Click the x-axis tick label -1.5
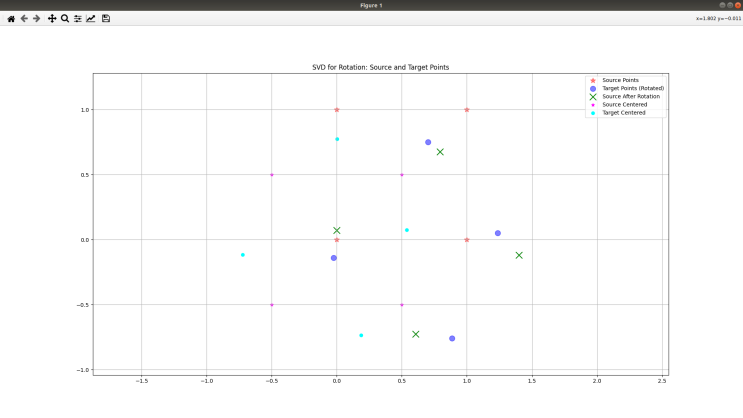Screen dimensions: 743x418 pyautogui.click(x=141, y=381)
